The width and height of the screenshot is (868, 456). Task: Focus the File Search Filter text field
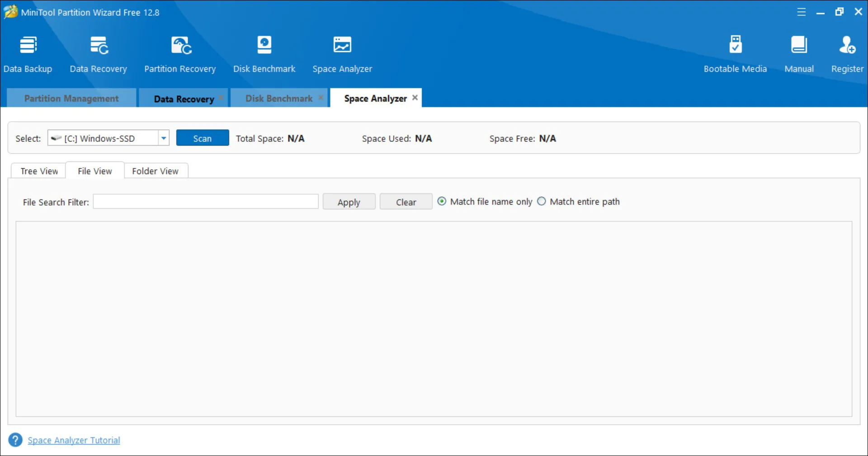pos(206,202)
